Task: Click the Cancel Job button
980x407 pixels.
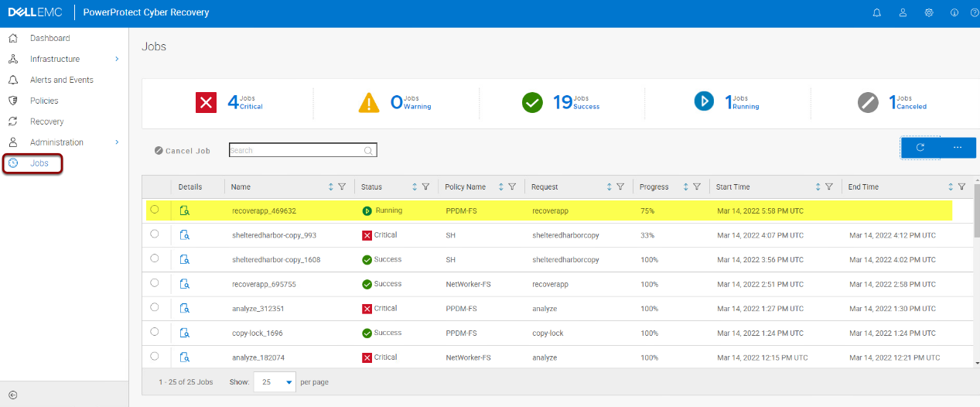Action: [183, 151]
